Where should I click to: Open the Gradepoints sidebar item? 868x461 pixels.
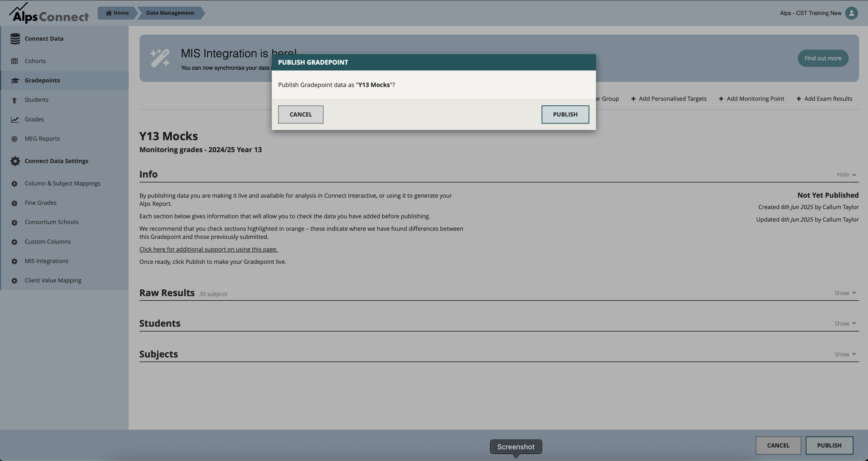(x=64, y=80)
